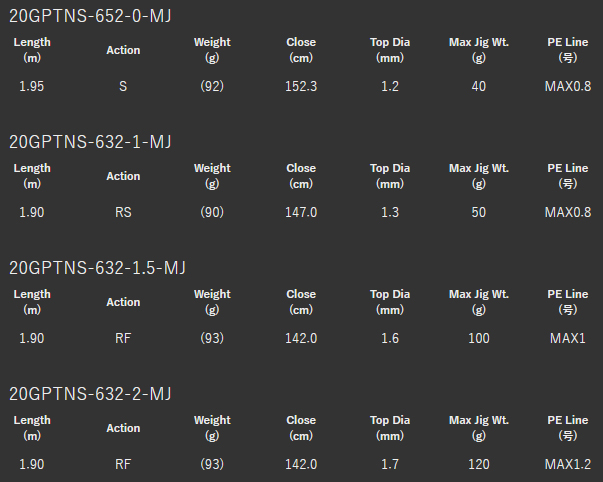Click the max jig weight 100 value
The height and width of the screenshot is (482, 603).
[479, 338]
